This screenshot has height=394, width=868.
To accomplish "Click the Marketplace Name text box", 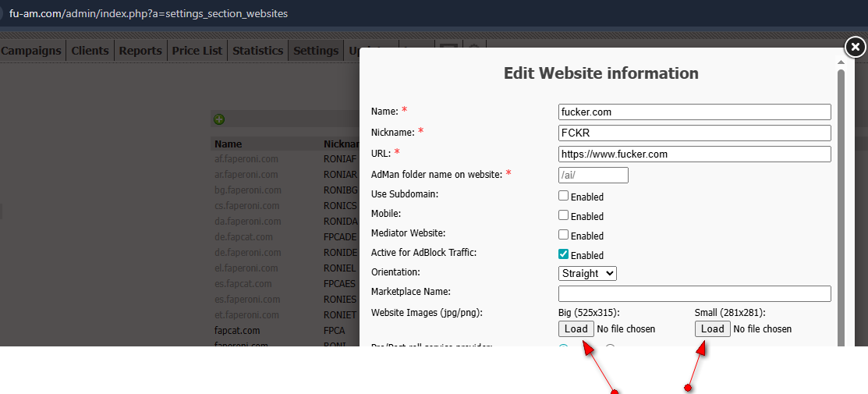I will pyautogui.click(x=694, y=293).
